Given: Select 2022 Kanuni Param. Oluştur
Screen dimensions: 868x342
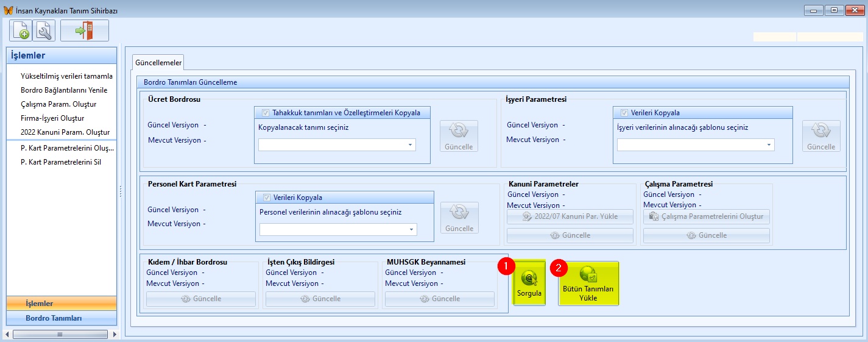Looking at the screenshot, I should pyautogui.click(x=65, y=132).
